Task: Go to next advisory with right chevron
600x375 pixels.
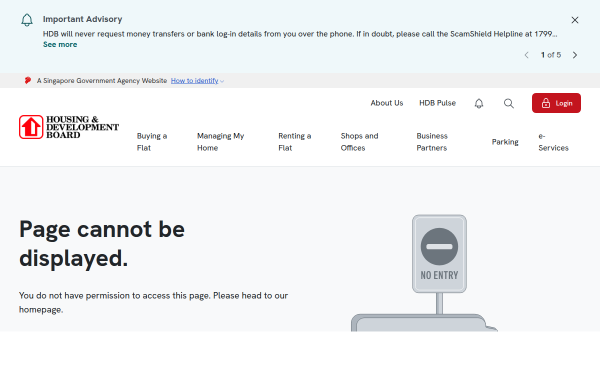Action: (x=575, y=55)
